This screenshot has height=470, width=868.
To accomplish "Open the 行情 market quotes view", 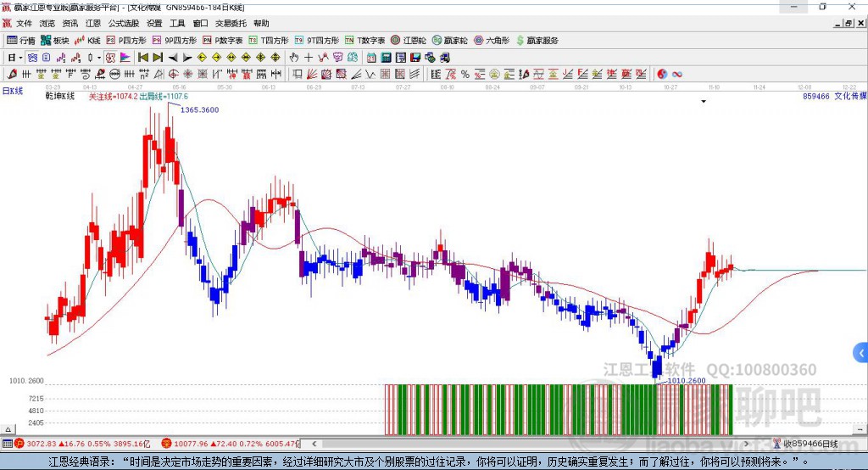I will 21,41.
